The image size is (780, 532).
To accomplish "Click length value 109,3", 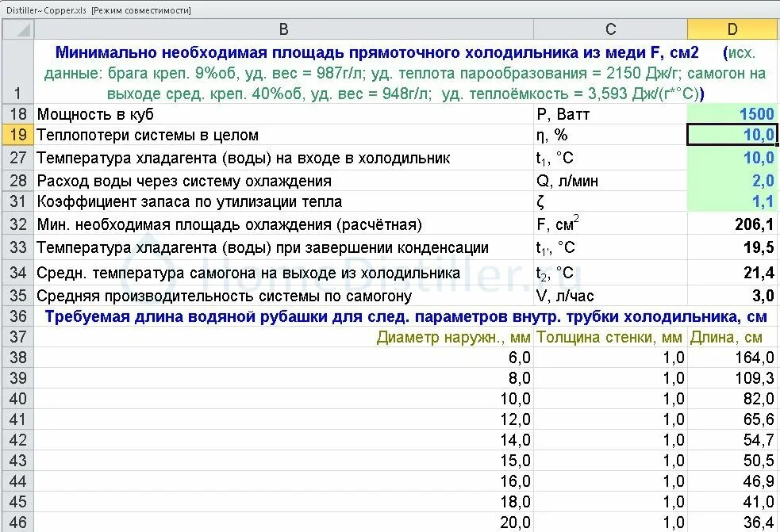I will 732,378.
